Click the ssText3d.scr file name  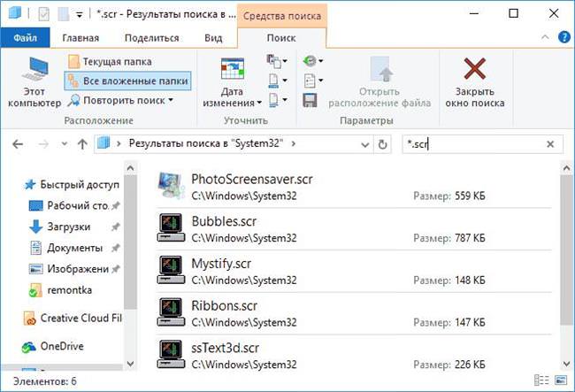[x=226, y=348]
